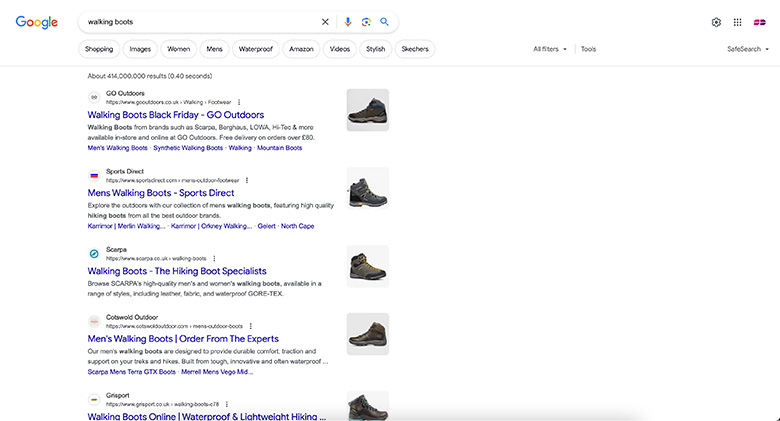Open quick settings gear icon

click(716, 22)
